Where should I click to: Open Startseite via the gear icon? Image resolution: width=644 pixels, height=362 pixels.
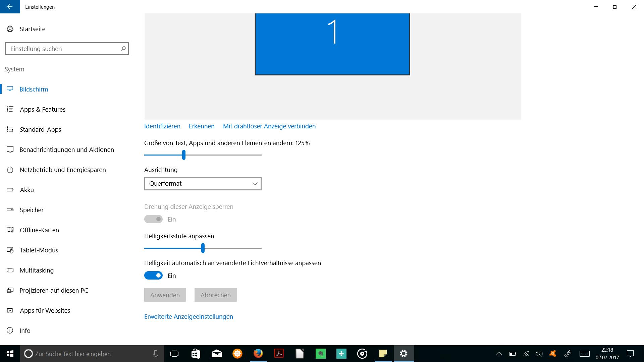click(x=10, y=29)
